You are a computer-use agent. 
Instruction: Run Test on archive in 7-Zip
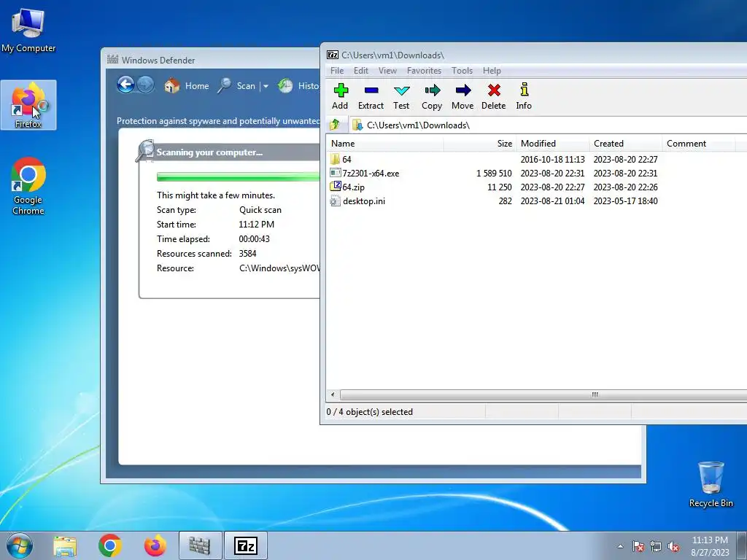pos(401,97)
